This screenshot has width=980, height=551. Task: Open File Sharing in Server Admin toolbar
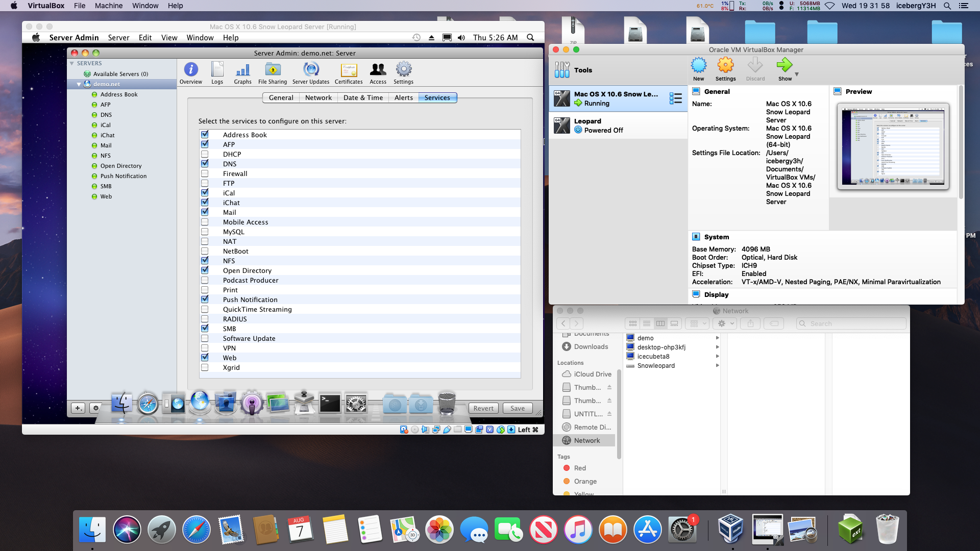tap(273, 73)
